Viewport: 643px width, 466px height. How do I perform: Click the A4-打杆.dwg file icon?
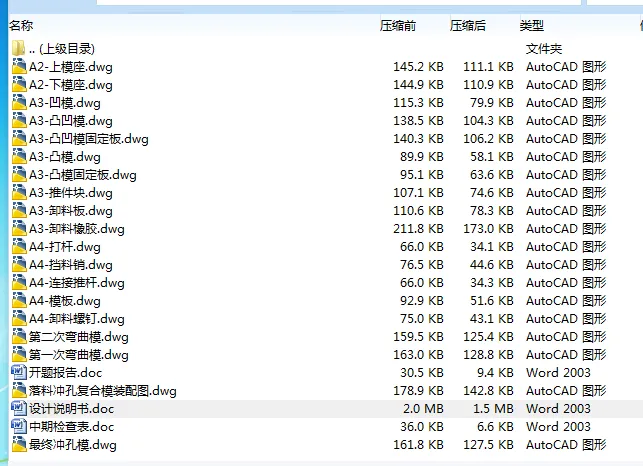[x=19, y=247]
